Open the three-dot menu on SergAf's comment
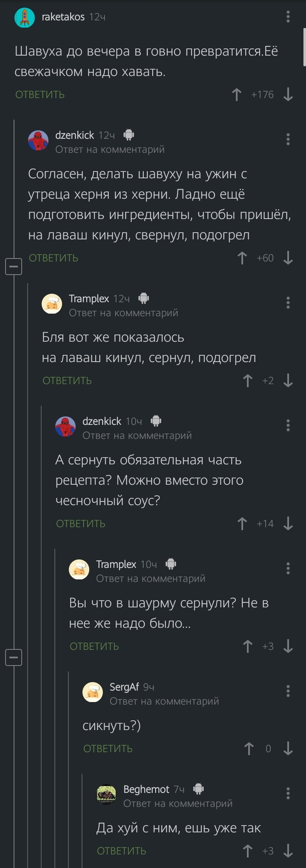This screenshot has width=306, height=868. 287,692
